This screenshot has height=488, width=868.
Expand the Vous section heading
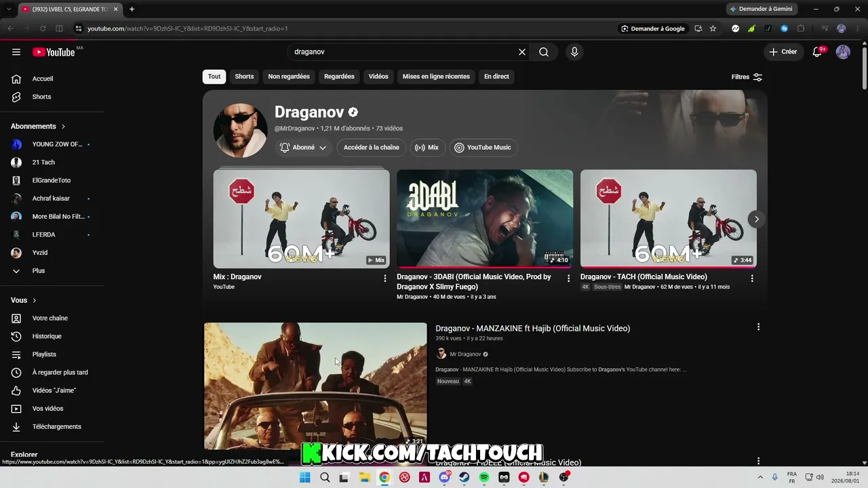point(24,300)
